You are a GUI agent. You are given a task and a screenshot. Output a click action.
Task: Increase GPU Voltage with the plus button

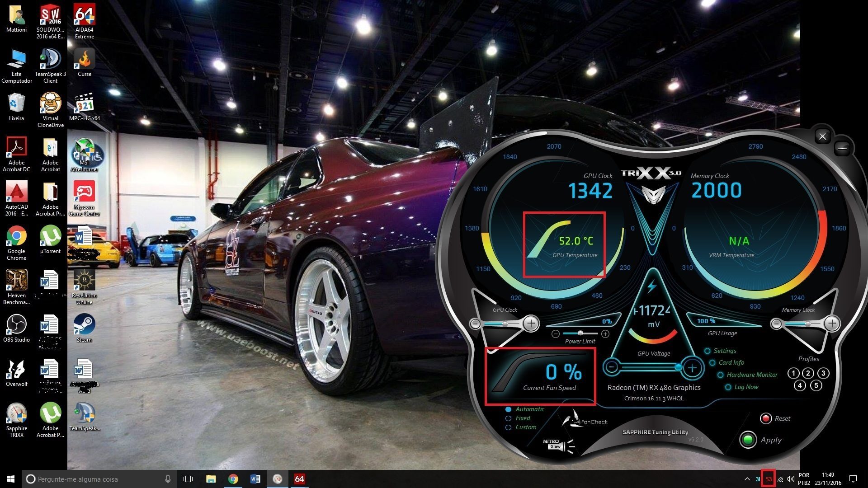(x=692, y=368)
